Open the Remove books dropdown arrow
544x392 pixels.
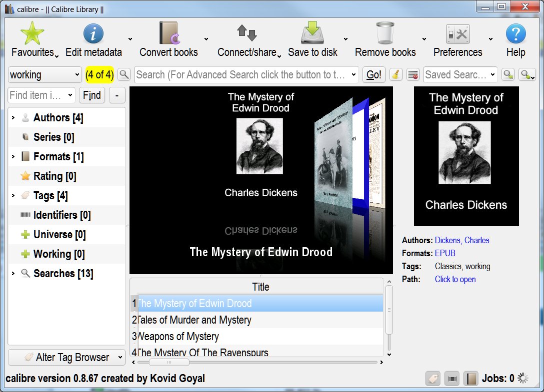point(424,39)
